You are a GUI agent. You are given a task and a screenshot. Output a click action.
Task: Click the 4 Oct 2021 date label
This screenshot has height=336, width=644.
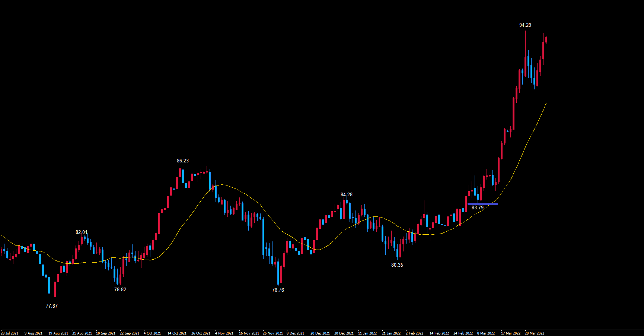coord(152,333)
